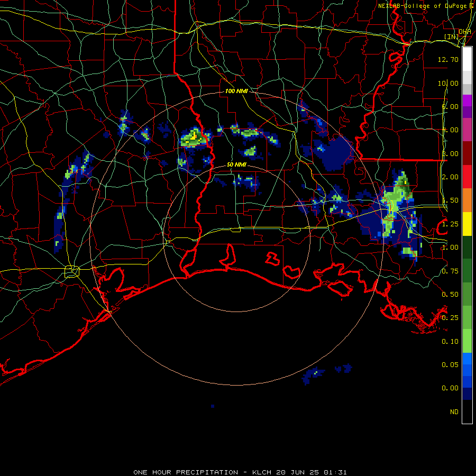Select the 0.50 legend value
Viewport: 476px width, 476px height.
pyautogui.click(x=450, y=295)
